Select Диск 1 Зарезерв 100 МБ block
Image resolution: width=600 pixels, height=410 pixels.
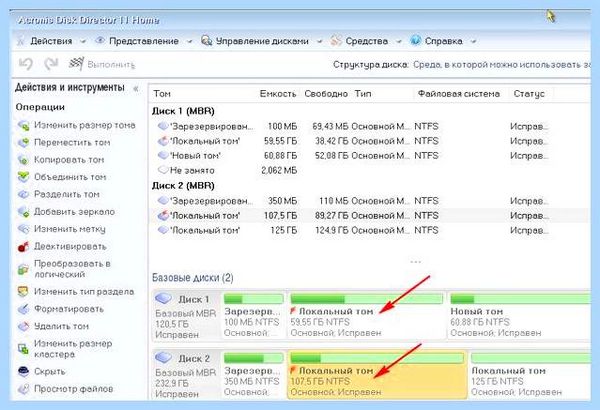click(253, 315)
